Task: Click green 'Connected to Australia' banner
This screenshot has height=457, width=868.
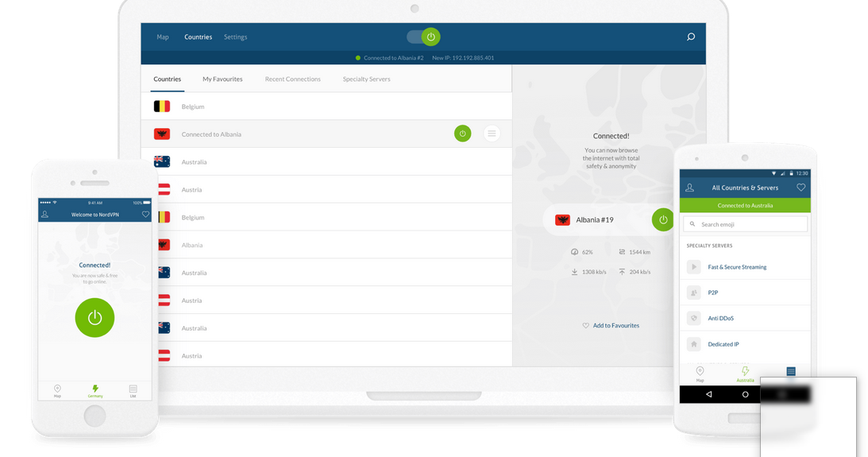Action: (x=745, y=206)
